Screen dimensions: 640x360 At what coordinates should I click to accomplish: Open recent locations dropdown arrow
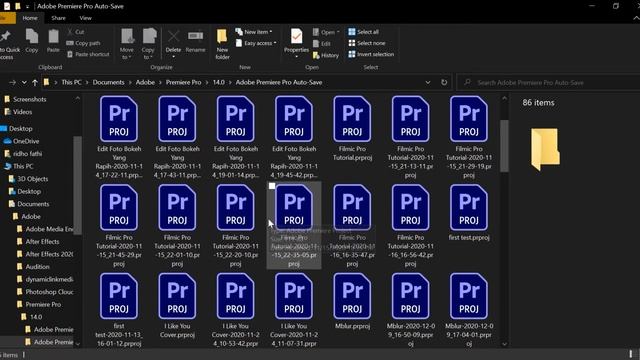[24, 82]
